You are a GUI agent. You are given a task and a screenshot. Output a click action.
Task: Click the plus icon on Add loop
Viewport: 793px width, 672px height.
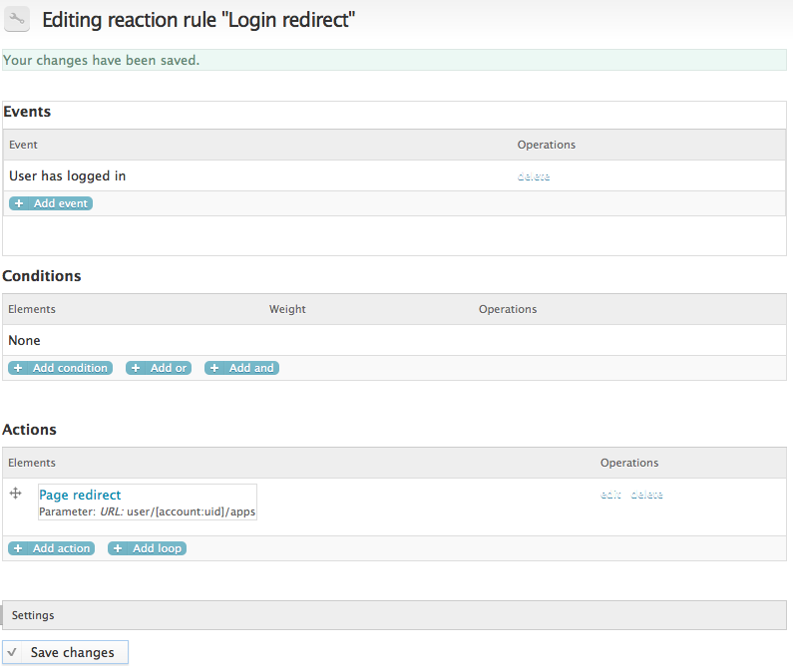click(x=118, y=548)
